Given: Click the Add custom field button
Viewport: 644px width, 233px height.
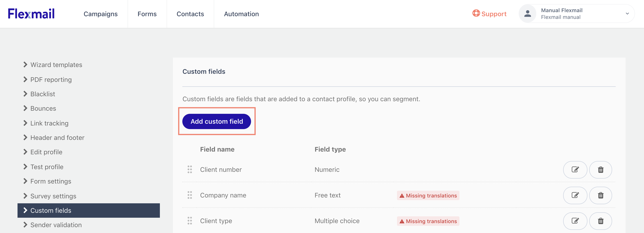Looking at the screenshot, I should point(216,121).
